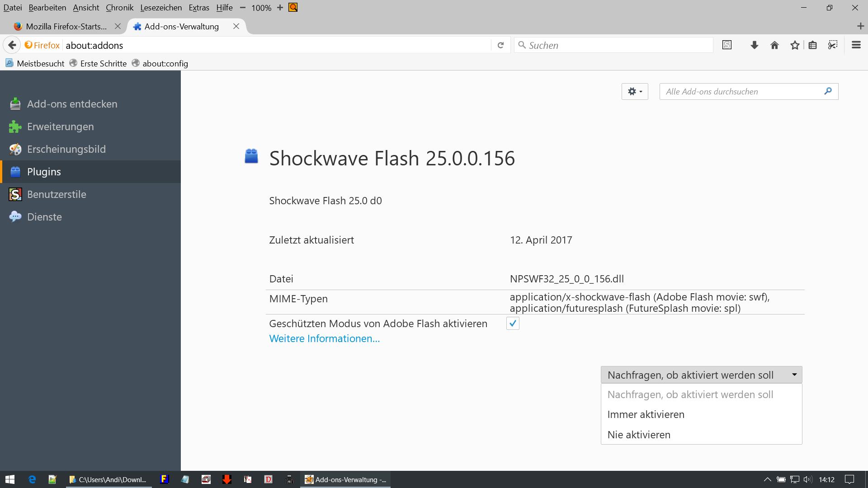The image size is (868, 488).
Task: Focus the Alle Add-ons durchsuchen field
Action: (x=741, y=92)
